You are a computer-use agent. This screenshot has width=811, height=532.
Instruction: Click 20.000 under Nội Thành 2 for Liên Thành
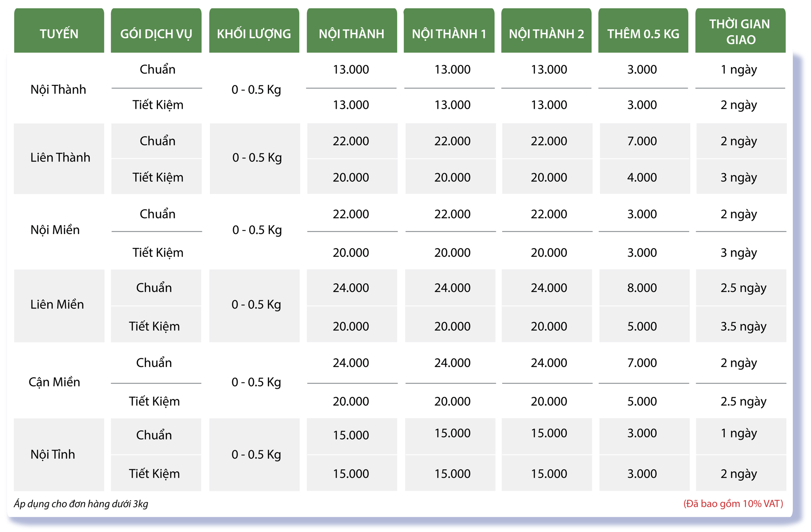tap(549, 178)
